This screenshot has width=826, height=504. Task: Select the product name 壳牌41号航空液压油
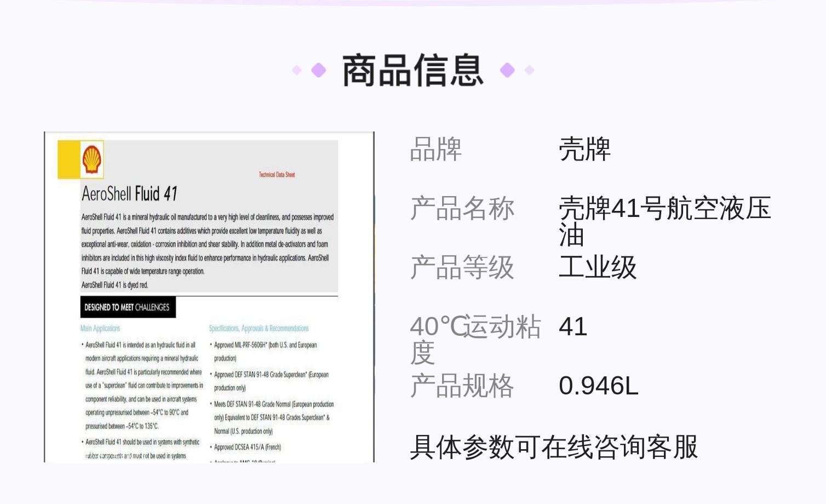coord(665,221)
